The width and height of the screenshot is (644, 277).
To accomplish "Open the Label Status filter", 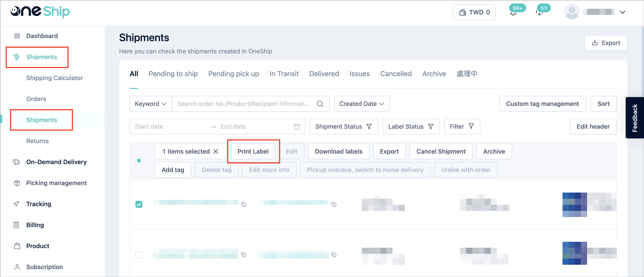I will 411,126.
